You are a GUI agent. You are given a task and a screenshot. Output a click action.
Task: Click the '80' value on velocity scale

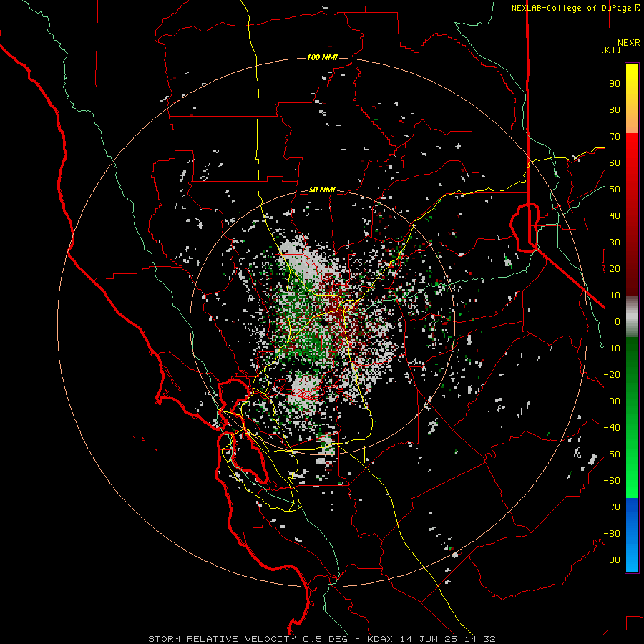click(x=615, y=110)
